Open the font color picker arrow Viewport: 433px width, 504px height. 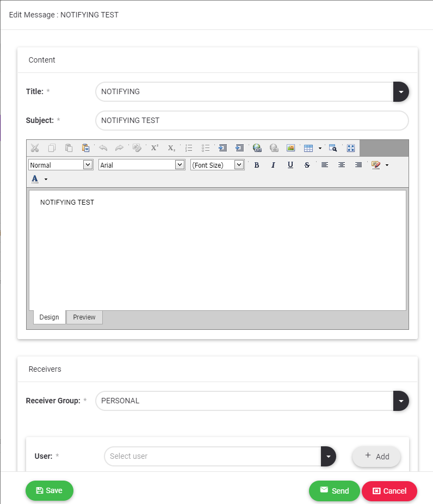click(x=46, y=179)
